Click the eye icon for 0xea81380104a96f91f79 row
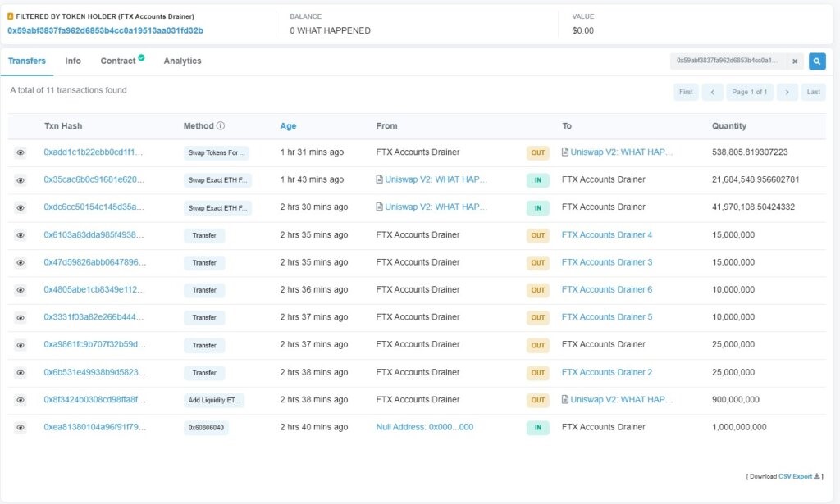 pos(21,428)
